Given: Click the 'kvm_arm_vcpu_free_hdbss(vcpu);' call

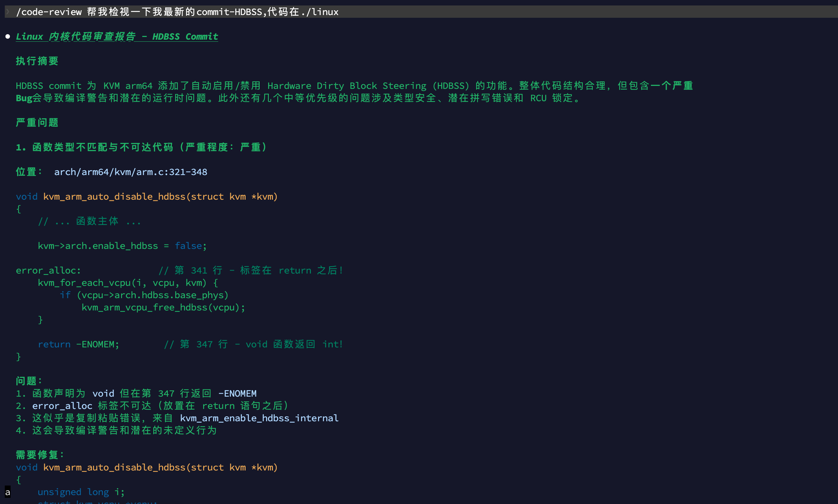Looking at the screenshot, I should click(163, 307).
